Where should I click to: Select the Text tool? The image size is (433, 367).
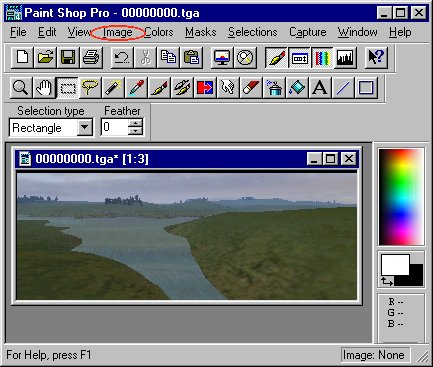320,88
